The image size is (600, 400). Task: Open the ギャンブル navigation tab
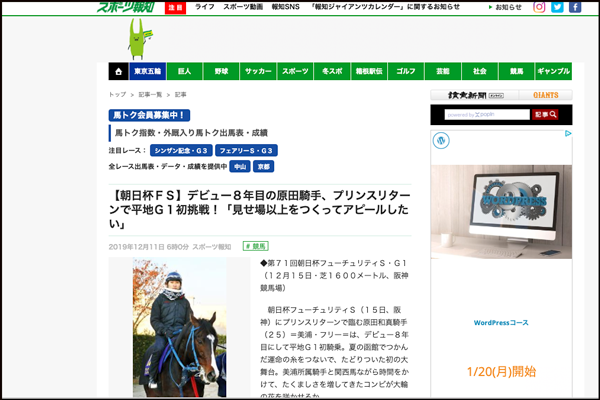click(x=553, y=72)
